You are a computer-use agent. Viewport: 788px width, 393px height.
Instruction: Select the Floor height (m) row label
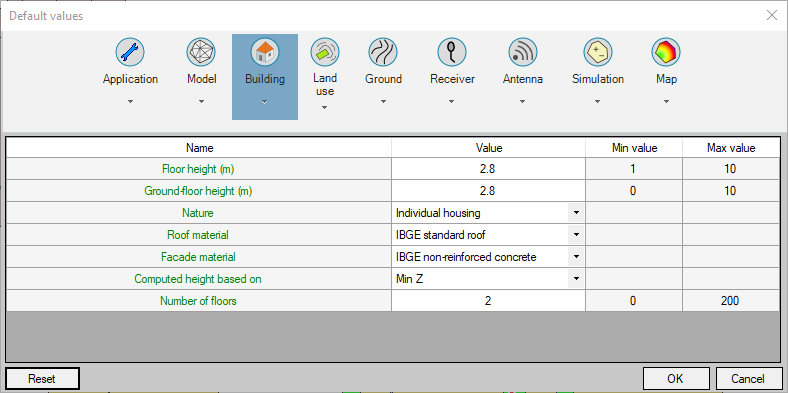pyautogui.click(x=198, y=169)
